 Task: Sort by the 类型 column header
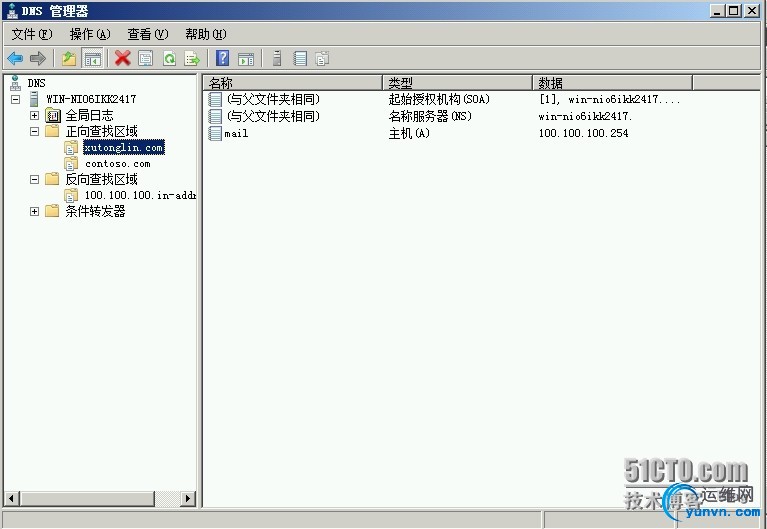(x=458, y=83)
